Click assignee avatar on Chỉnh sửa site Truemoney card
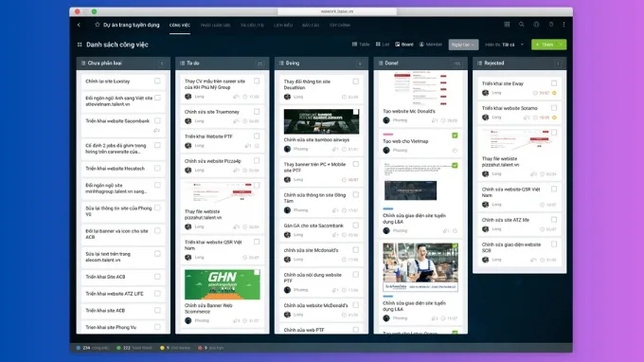Screen dimensions: 644x362 (x=188, y=121)
